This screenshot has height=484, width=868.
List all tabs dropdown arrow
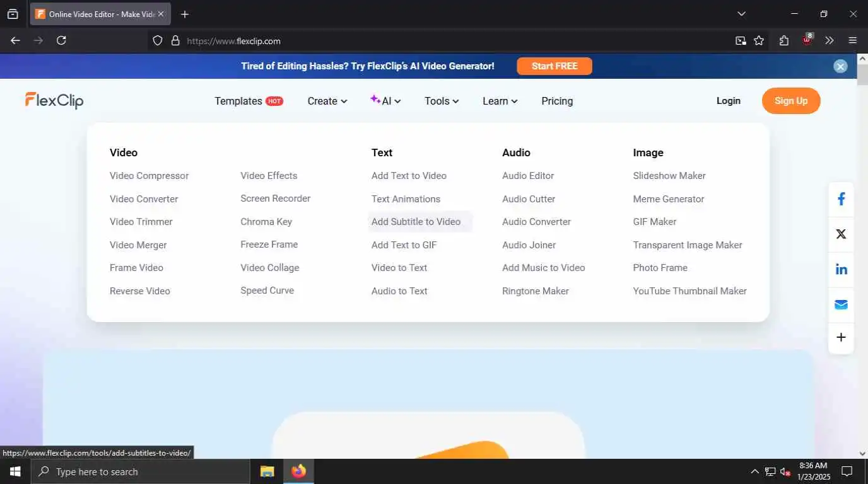pos(742,14)
